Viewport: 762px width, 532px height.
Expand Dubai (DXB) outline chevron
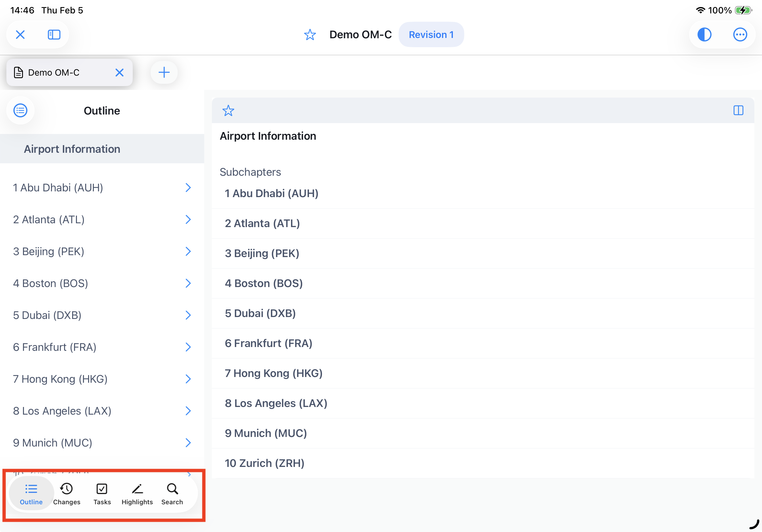(188, 315)
